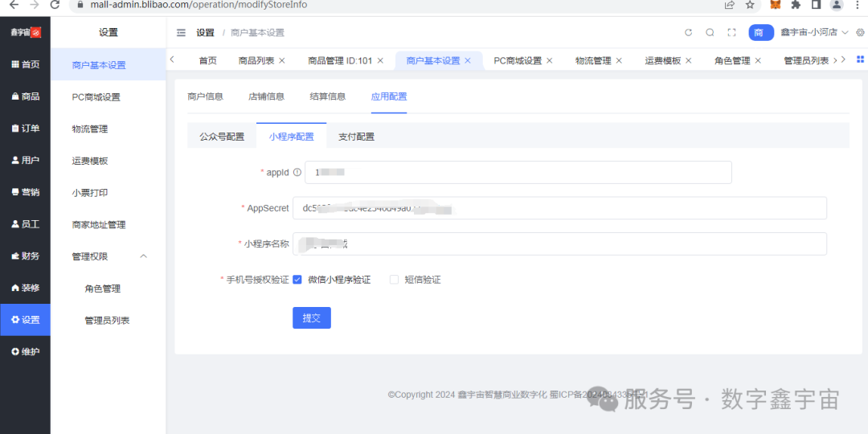Open 商品 in left navigation
The width and height of the screenshot is (868, 434).
coord(26,96)
